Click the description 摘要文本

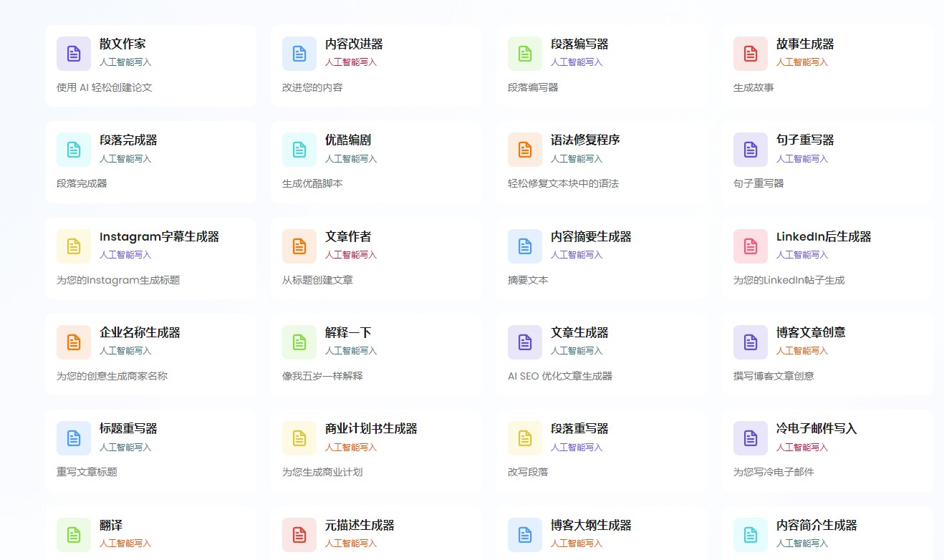point(528,280)
